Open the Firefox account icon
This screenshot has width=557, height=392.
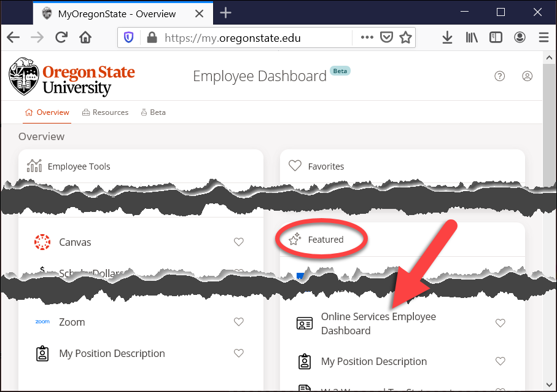pyautogui.click(x=520, y=37)
